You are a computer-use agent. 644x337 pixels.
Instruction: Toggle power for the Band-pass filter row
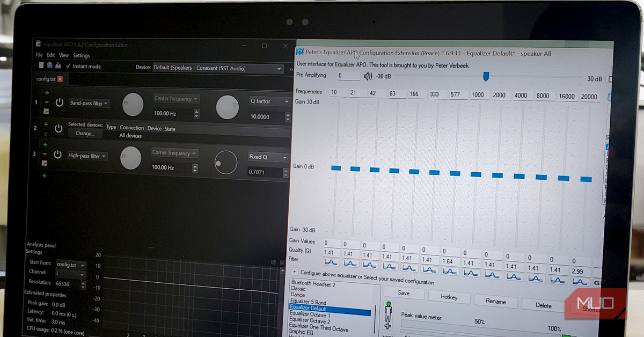(60, 102)
